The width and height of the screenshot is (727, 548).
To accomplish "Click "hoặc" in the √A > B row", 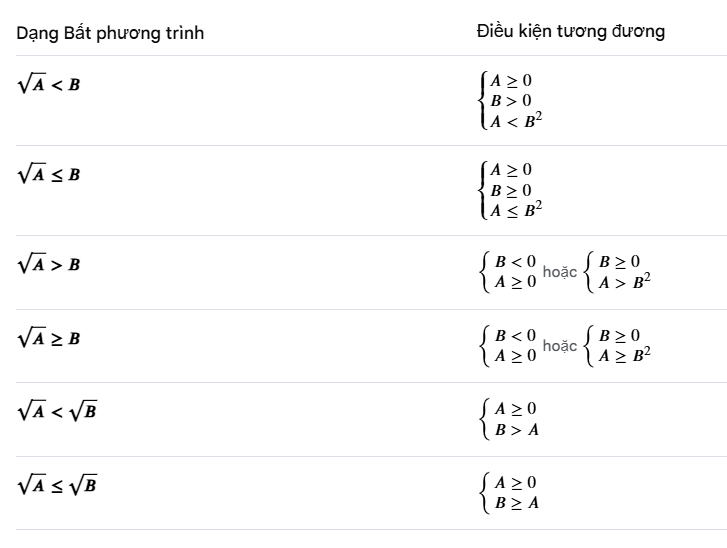I will click(560, 271).
